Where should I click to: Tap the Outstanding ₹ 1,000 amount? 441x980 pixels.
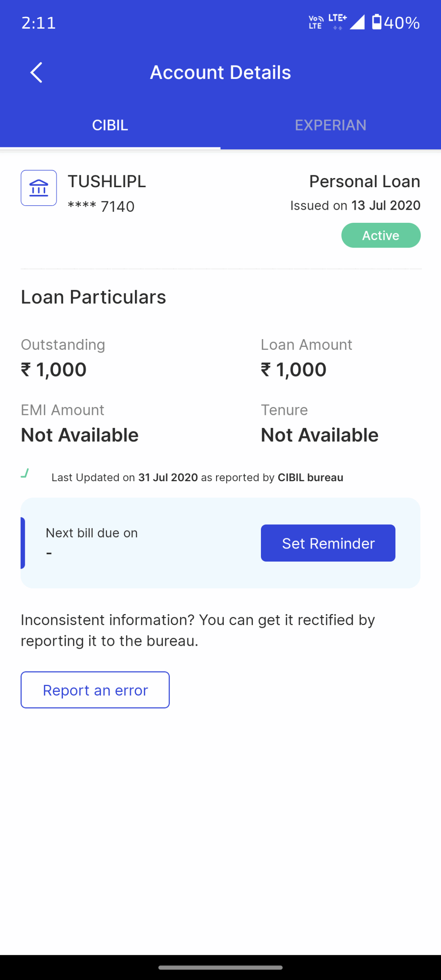pos(54,370)
